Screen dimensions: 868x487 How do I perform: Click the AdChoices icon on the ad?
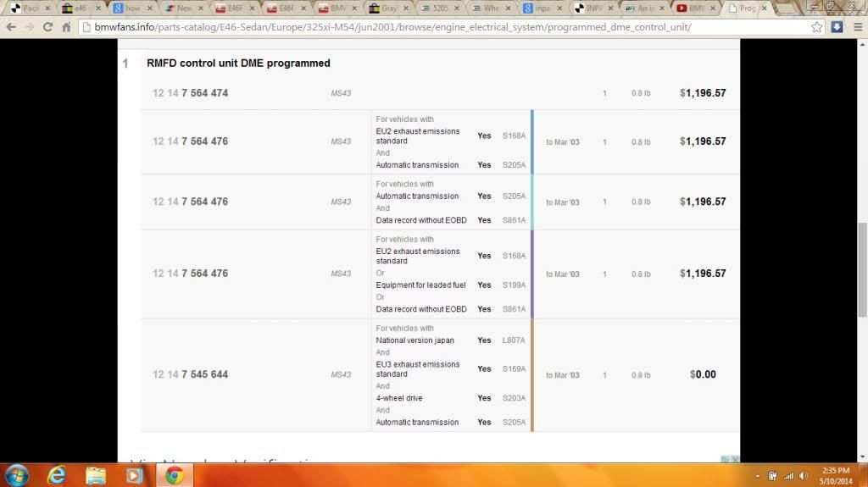tap(726, 459)
